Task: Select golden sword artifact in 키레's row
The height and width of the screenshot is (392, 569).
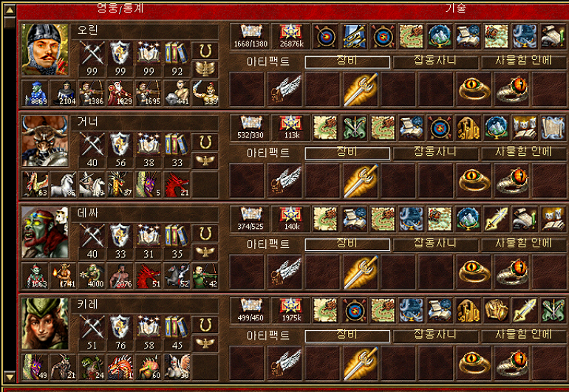Action: coord(360,363)
